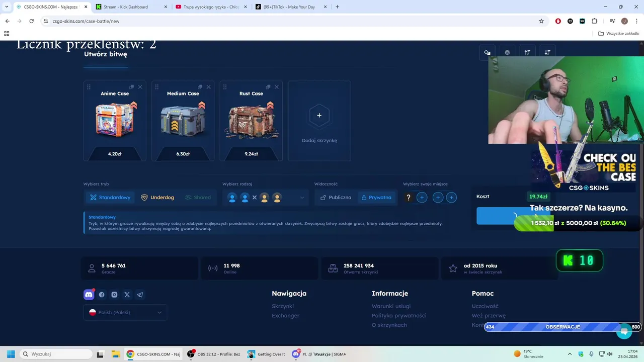Show hidden system tray icons
The image size is (644, 362).
[x=570, y=354]
